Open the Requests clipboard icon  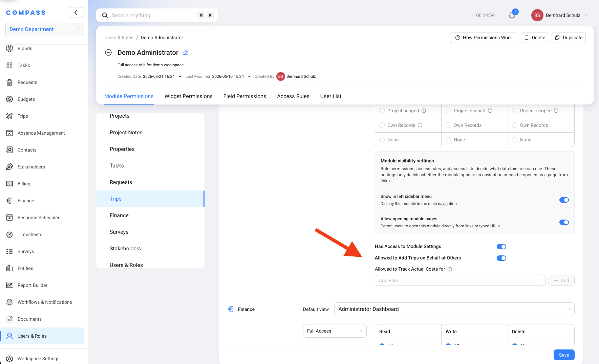tap(9, 82)
